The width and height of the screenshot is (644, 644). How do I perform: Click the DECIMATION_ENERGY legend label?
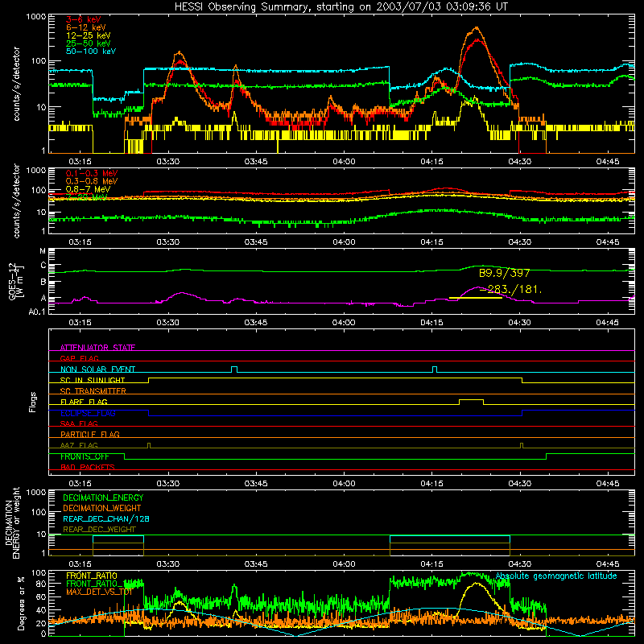click(x=103, y=497)
